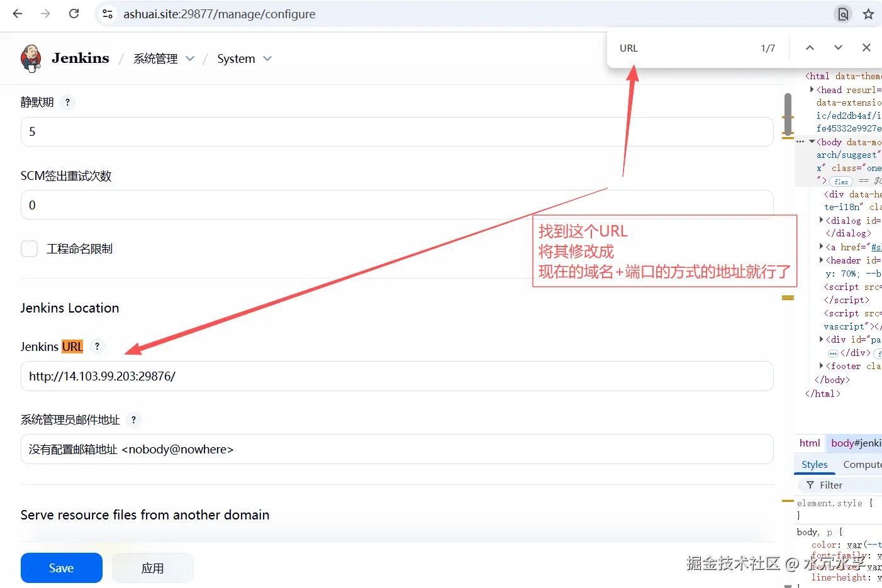
Task: Click the 应用 apply button
Action: pyautogui.click(x=152, y=568)
